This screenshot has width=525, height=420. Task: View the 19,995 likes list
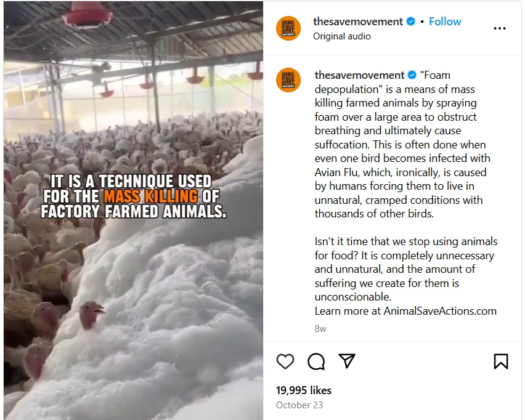click(x=304, y=390)
